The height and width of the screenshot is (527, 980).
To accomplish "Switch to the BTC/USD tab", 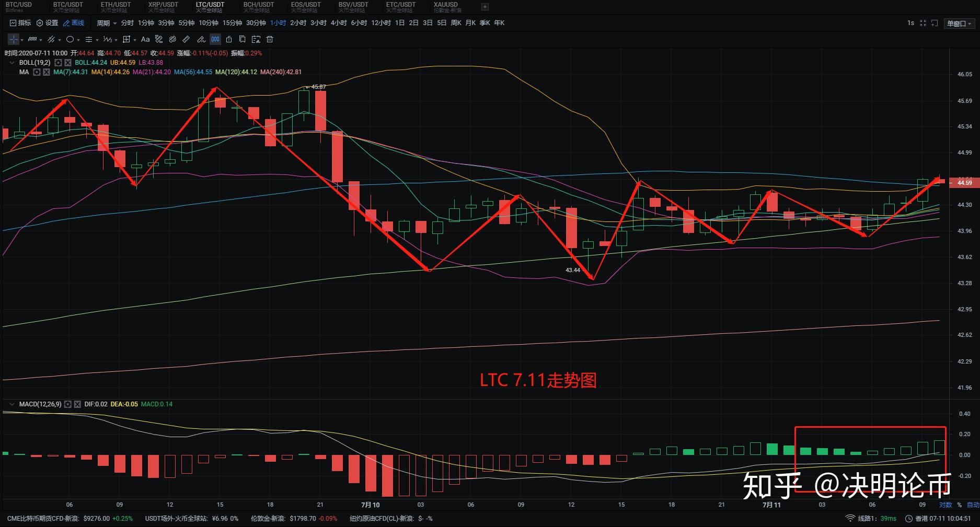I will click(x=18, y=7).
